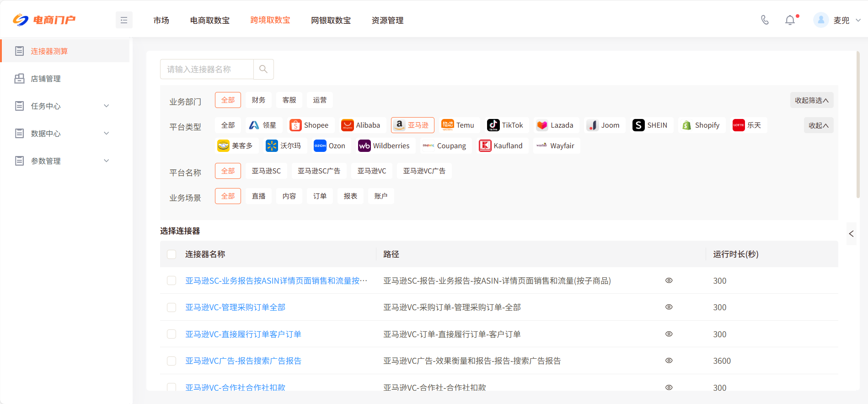Focus the connector name search field
The image size is (868, 404).
(207, 69)
